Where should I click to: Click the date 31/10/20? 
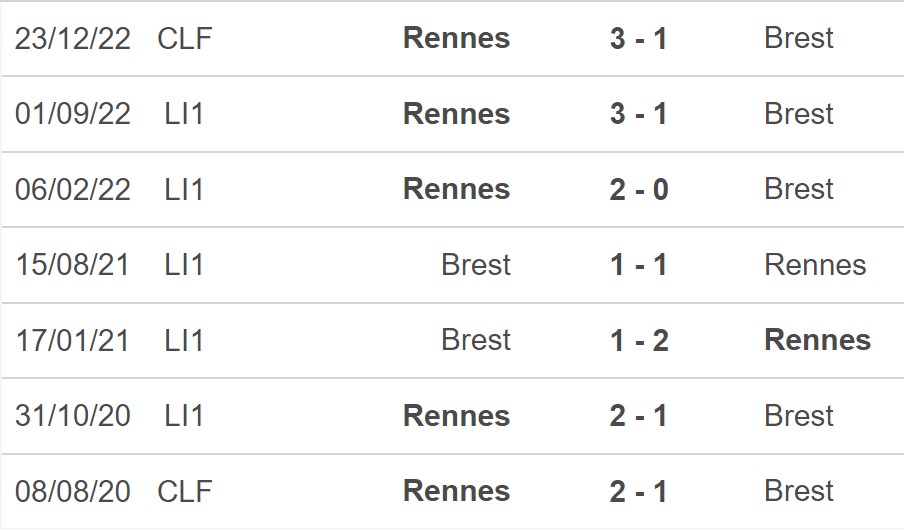73,416
